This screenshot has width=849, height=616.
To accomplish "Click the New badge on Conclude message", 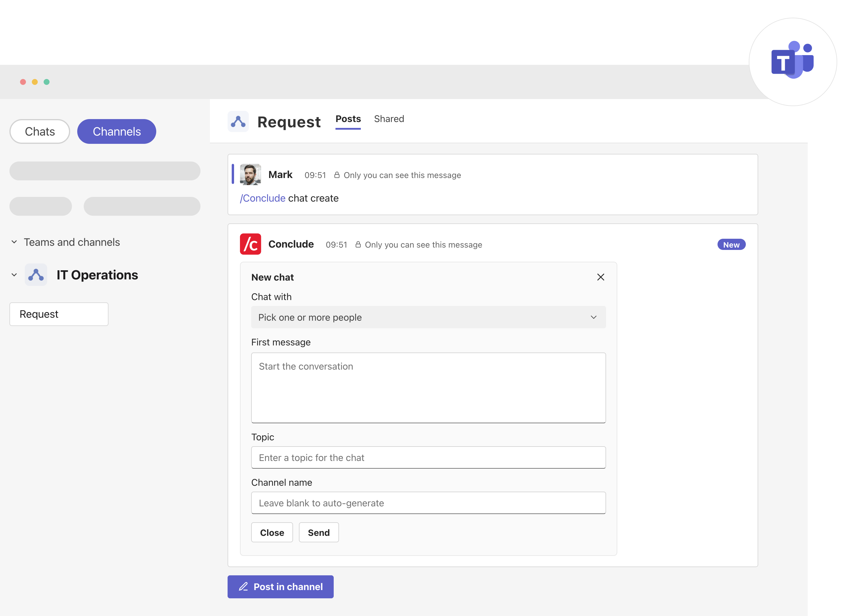I will pos(731,244).
